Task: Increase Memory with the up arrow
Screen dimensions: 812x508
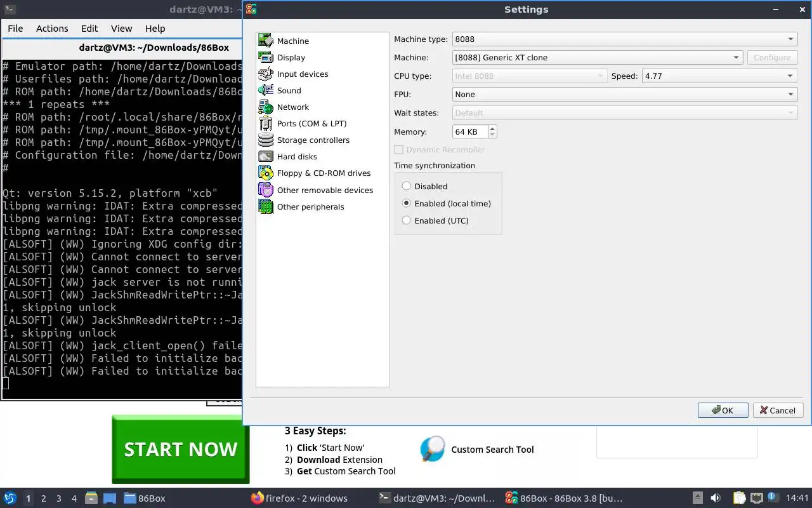Action: point(492,128)
